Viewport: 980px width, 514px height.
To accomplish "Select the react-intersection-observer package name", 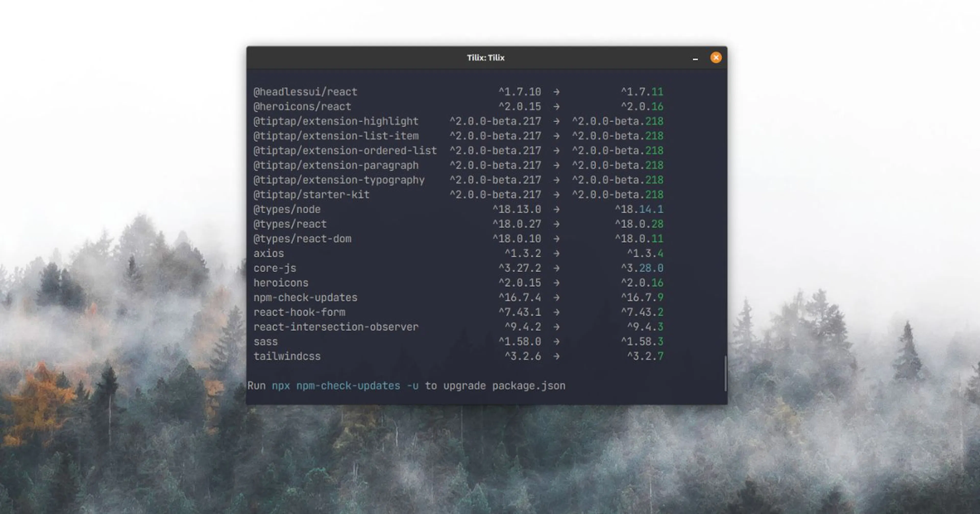I will click(336, 327).
